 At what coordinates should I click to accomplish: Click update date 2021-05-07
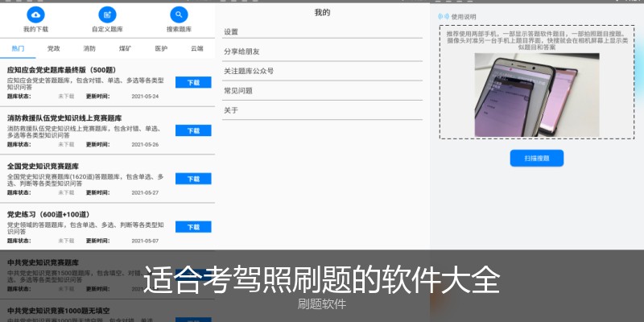145,241
